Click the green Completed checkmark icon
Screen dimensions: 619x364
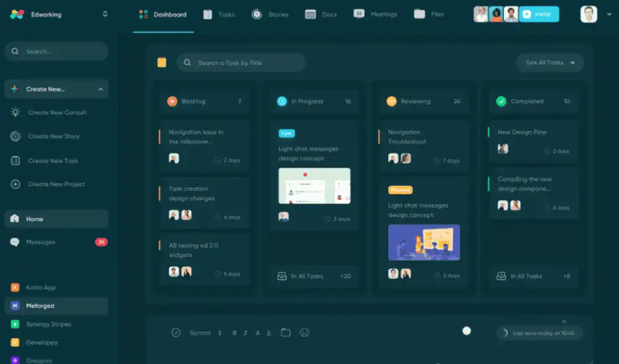pyautogui.click(x=501, y=101)
